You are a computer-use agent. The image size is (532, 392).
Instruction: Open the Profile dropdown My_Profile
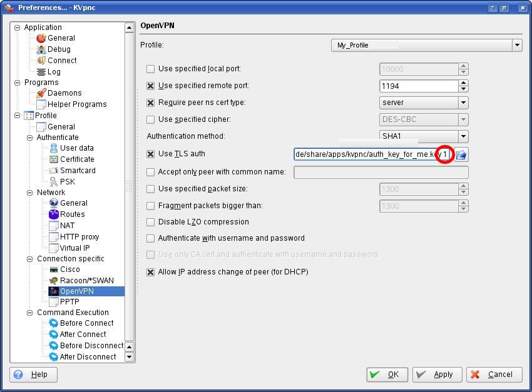tap(426, 45)
